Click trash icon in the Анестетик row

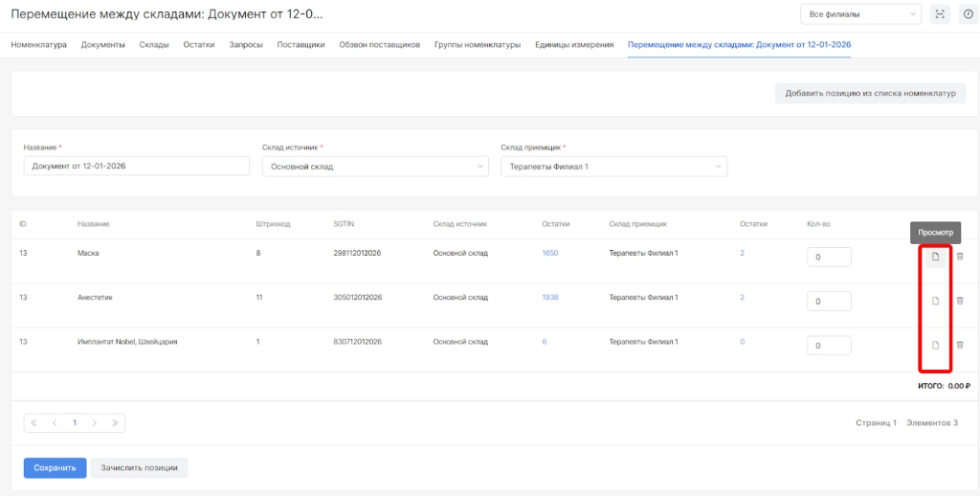pos(960,301)
